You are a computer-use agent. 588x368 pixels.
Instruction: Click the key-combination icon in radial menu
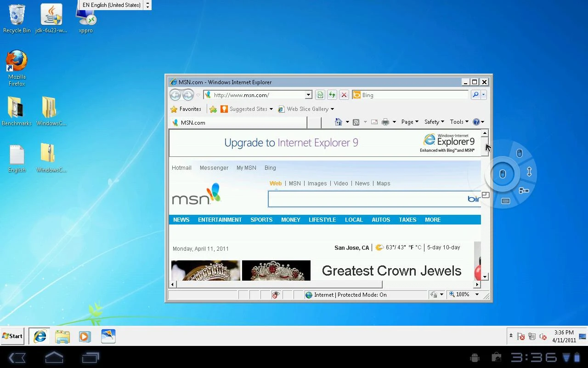(x=524, y=190)
